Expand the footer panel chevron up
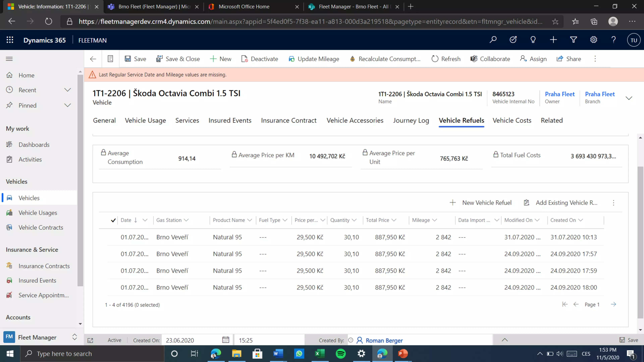 point(505,340)
